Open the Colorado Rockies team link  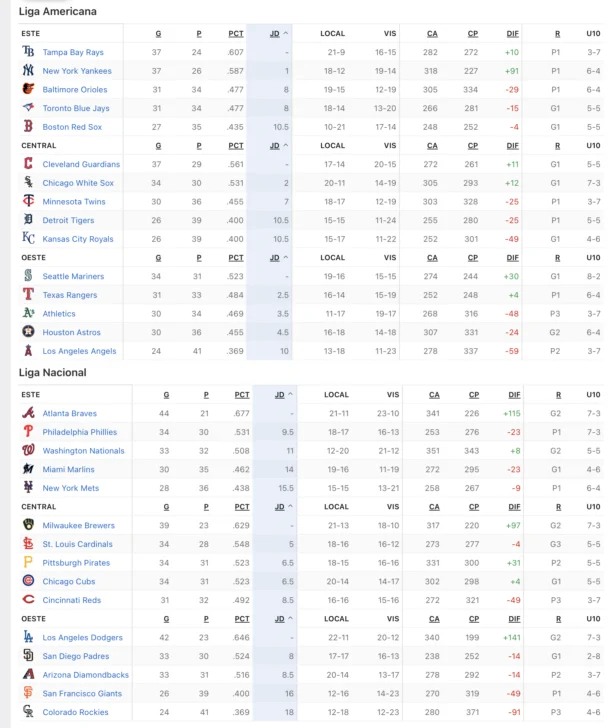click(x=75, y=712)
